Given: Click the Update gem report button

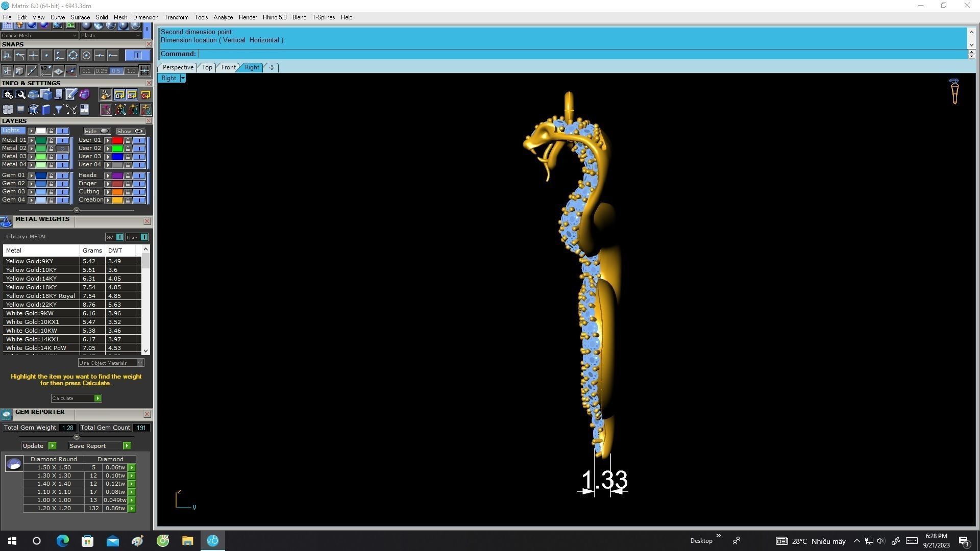Looking at the screenshot, I should pyautogui.click(x=39, y=446).
